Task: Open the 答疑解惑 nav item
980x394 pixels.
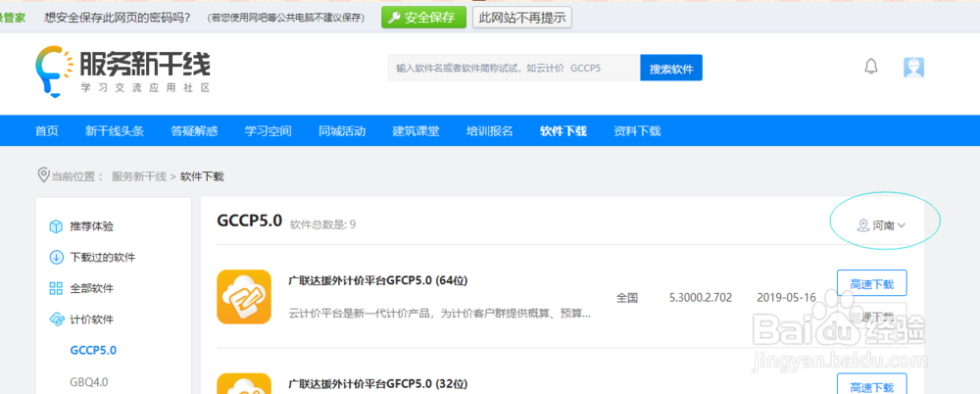Action: [x=194, y=130]
